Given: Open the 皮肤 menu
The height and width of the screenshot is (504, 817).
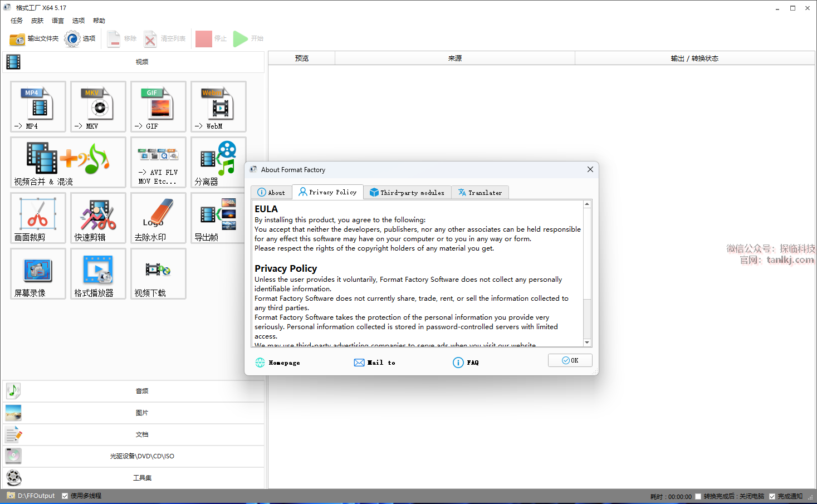Looking at the screenshot, I should (37, 21).
